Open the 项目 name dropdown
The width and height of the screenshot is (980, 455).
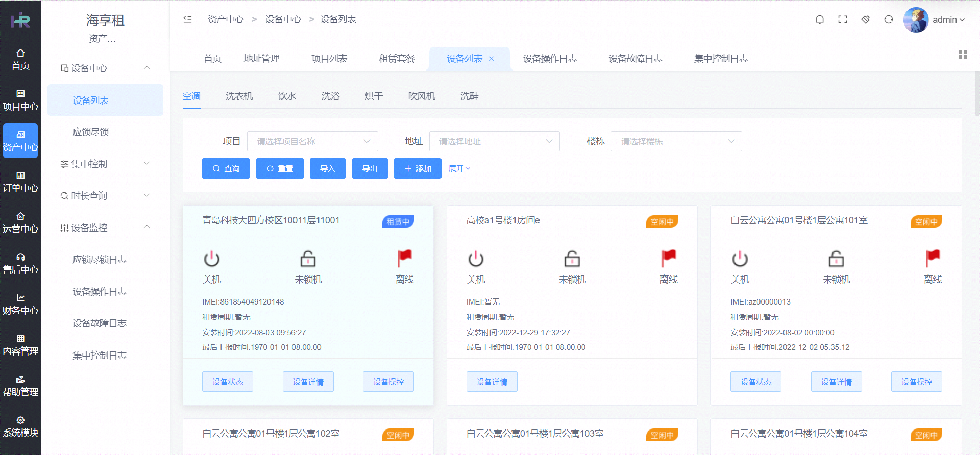(312, 141)
